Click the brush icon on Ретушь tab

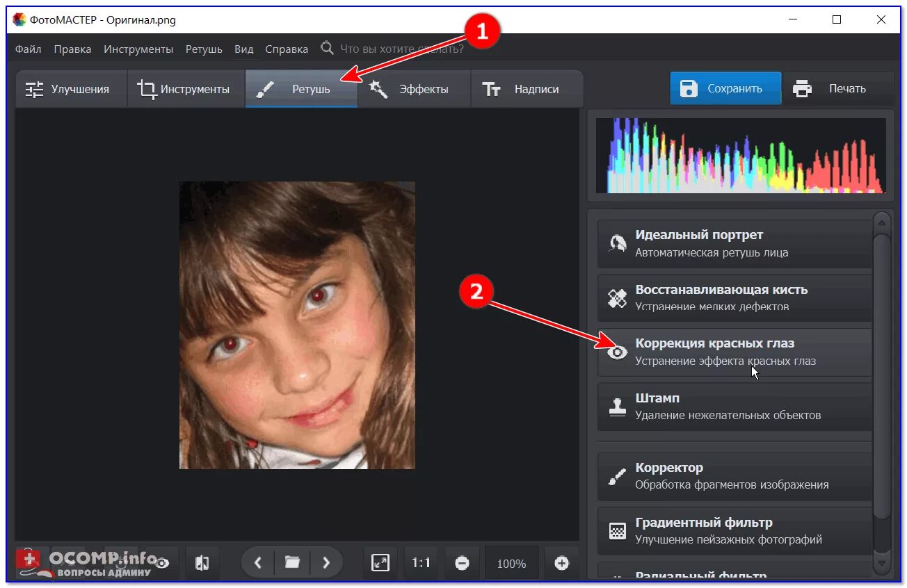[x=265, y=89]
